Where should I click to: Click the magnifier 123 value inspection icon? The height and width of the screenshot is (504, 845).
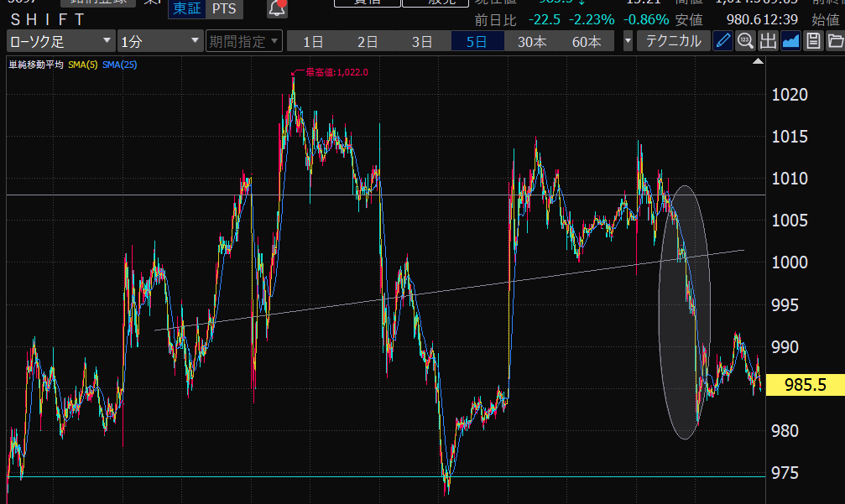[745, 41]
